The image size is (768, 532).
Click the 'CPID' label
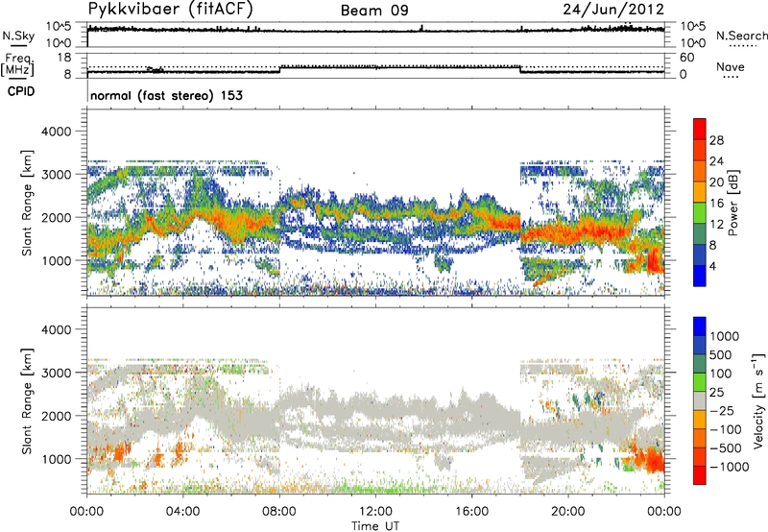[x=21, y=91]
